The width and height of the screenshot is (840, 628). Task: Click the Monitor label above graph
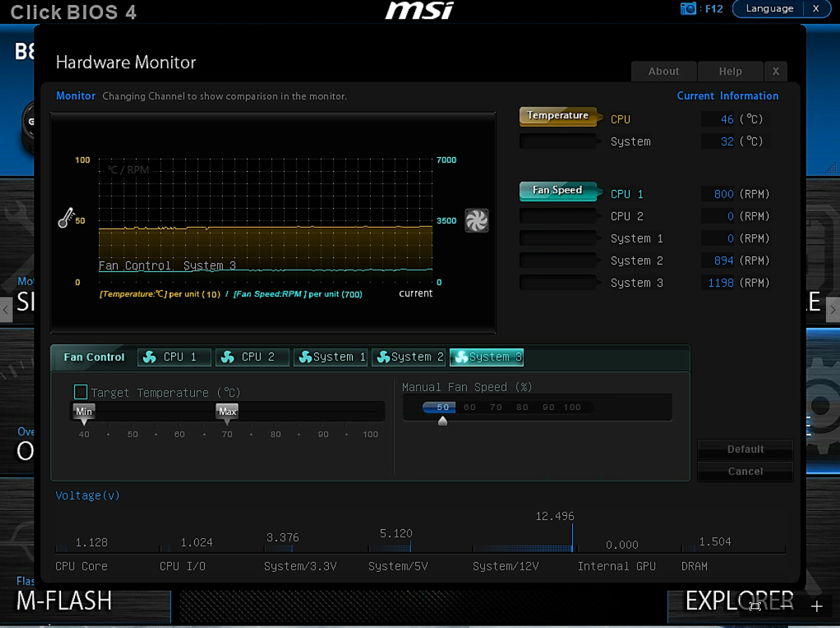[76, 96]
